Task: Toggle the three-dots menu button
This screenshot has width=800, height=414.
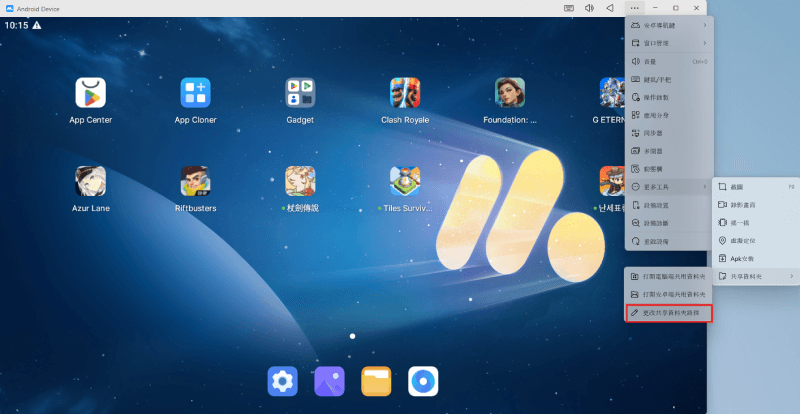Action: [x=634, y=8]
